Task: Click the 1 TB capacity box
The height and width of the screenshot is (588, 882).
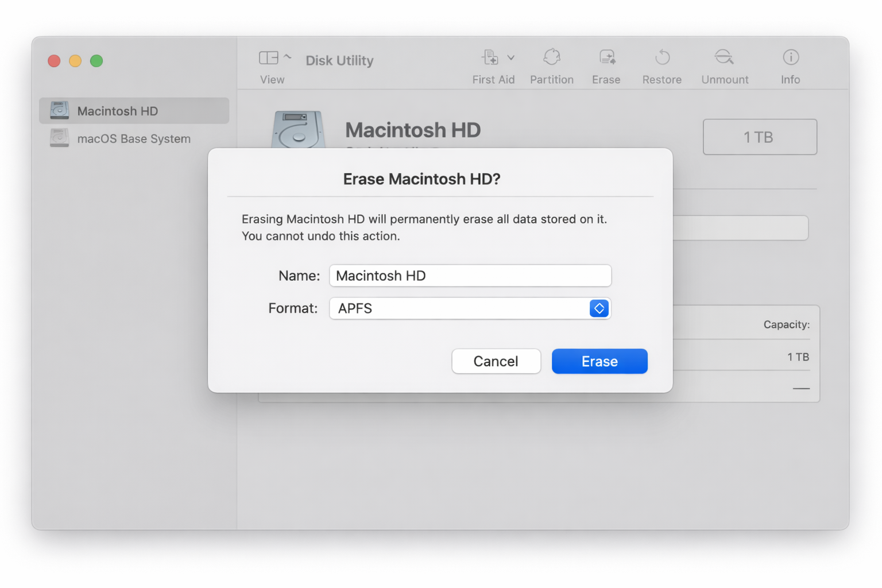Action: pyautogui.click(x=760, y=137)
